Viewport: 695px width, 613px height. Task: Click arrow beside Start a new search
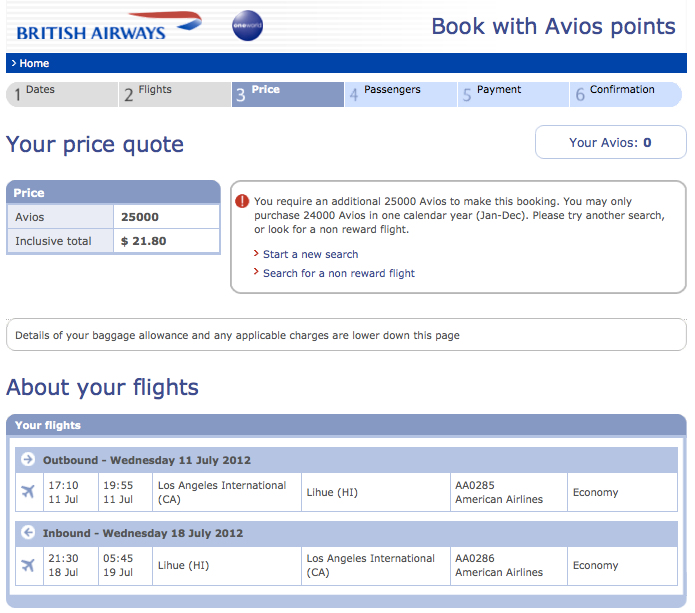coord(256,254)
